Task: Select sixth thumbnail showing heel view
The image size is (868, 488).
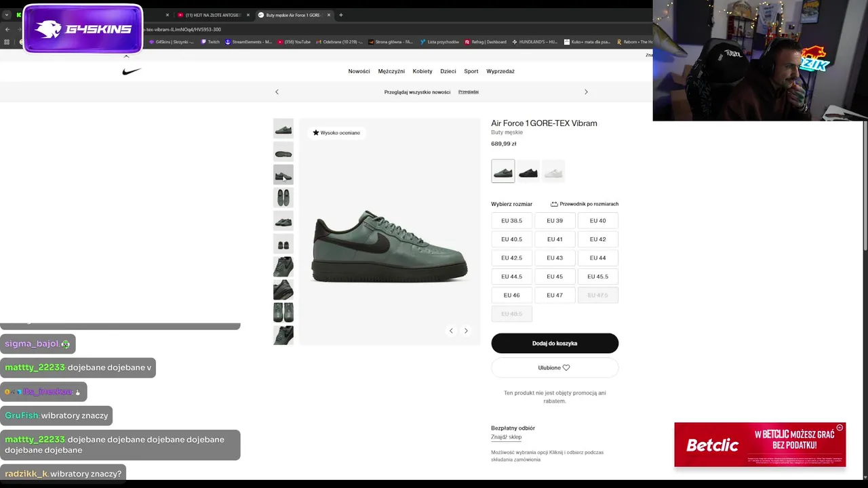Action: pyautogui.click(x=283, y=244)
